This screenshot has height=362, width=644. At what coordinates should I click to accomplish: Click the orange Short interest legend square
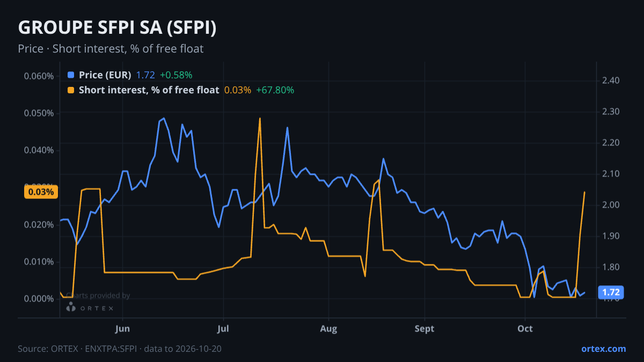coord(71,90)
